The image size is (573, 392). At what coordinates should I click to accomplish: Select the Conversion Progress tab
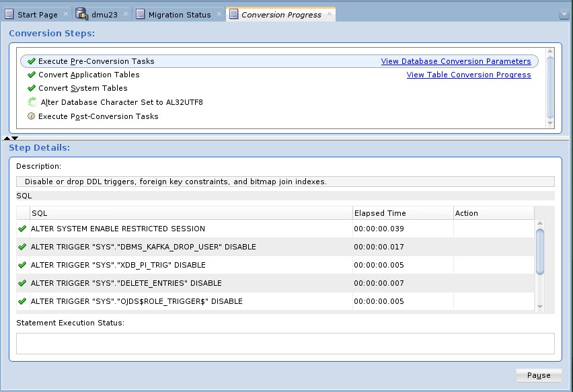click(281, 15)
